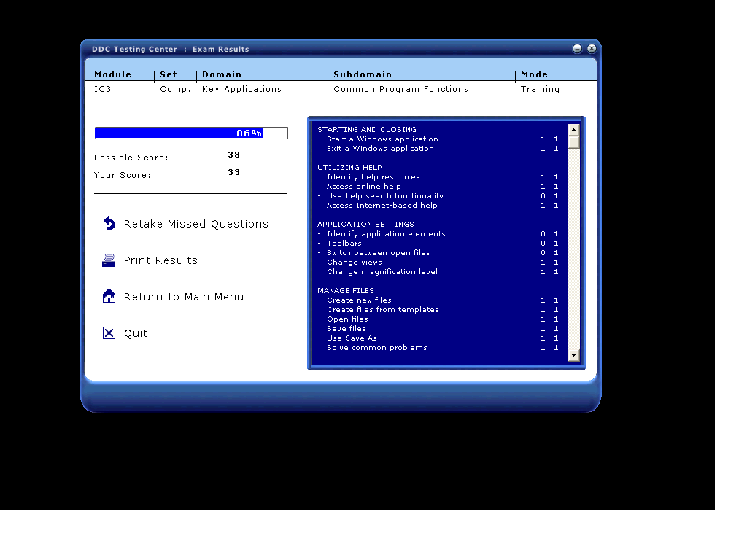The height and width of the screenshot is (560, 747).
Task: Go to Return to Main Menu
Action: coord(183,297)
